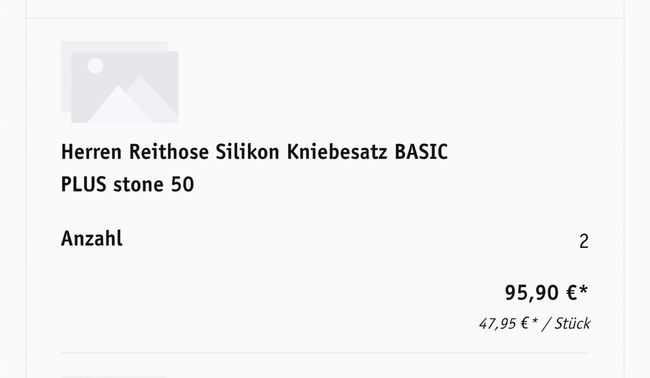This screenshot has height=378, width=650.
Task: Click the mountain shape in image placeholder
Action: coord(133,99)
